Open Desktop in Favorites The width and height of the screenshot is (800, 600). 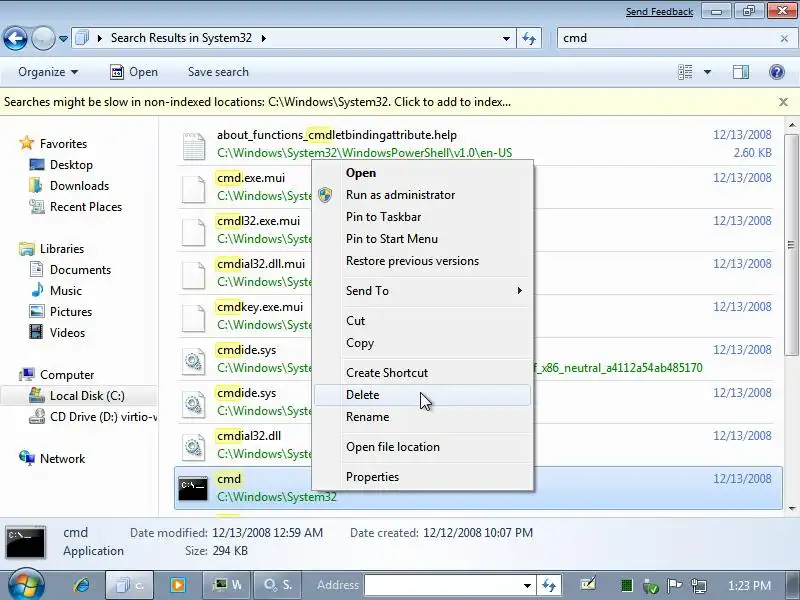pos(61,165)
